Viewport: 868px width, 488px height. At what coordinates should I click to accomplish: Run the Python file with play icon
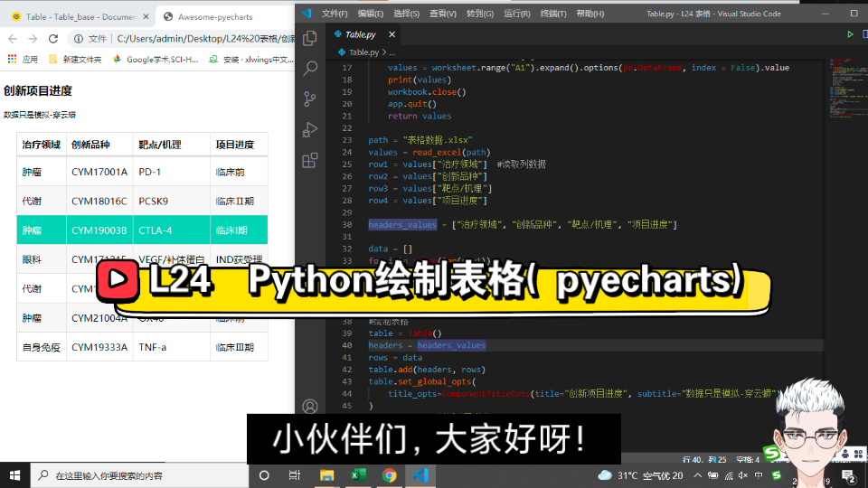click(850, 34)
